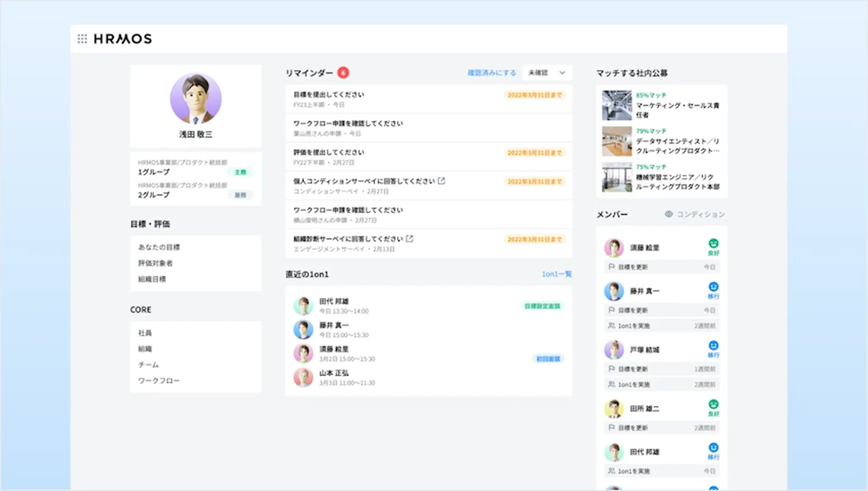The width and height of the screenshot is (868, 491).
Task: Click 浅田 敬三's profile avatar
Action: [x=196, y=99]
